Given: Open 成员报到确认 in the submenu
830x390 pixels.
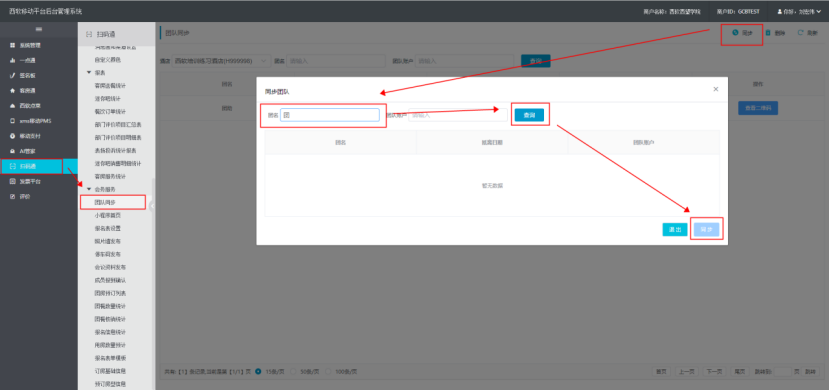Looking at the screenshot, I should (111, 280).
